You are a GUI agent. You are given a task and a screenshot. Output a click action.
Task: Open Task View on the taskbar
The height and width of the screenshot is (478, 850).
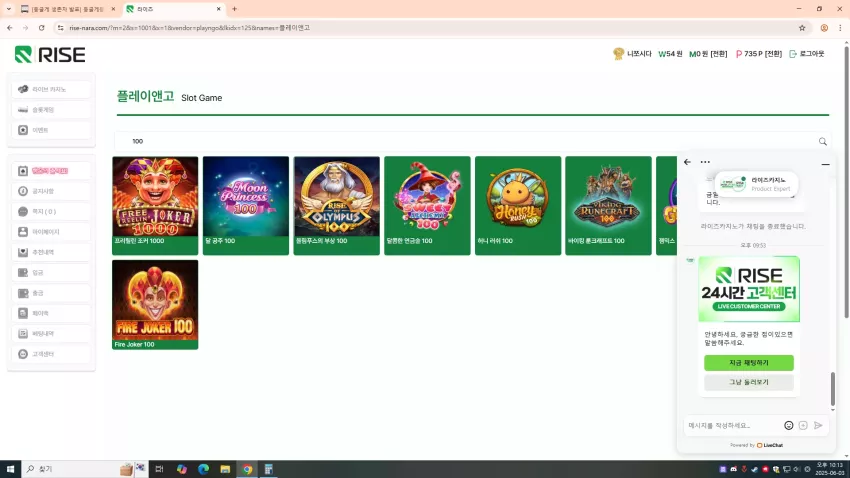tap(159, 469)
